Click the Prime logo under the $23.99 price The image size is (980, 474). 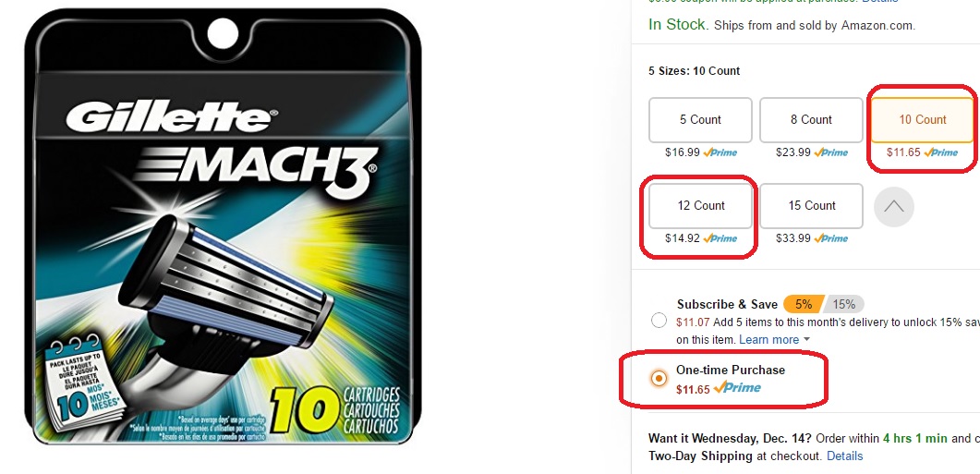coord(831,152)
